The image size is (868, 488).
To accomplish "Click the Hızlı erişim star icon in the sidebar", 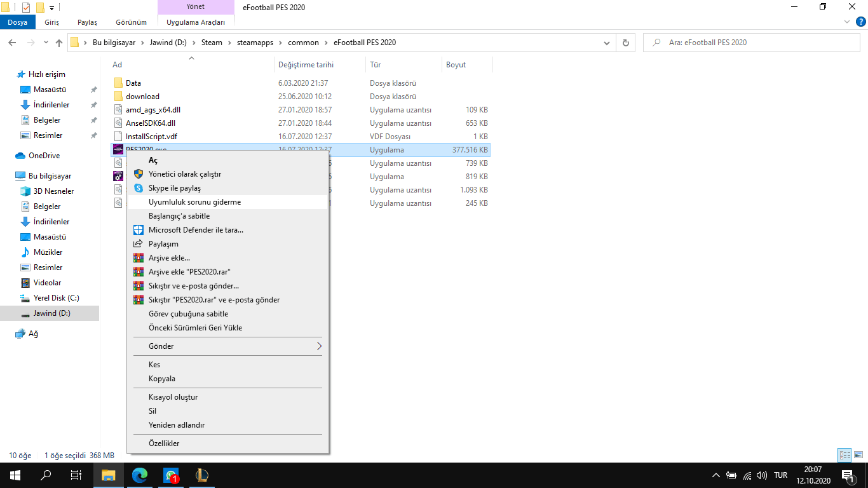I will coord(21,74).
